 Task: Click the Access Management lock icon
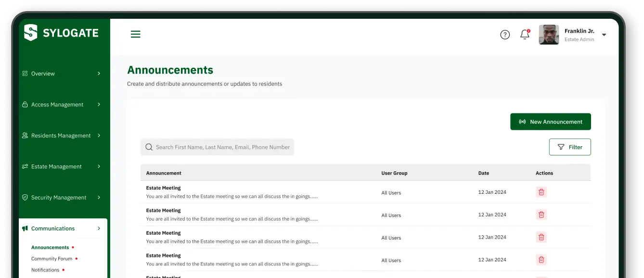(x=25, y=104)
